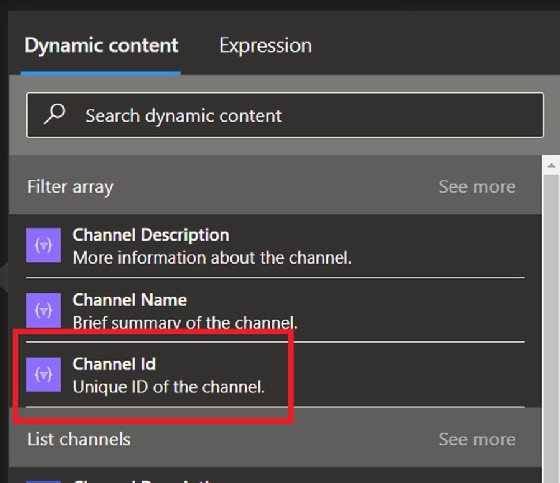Open the Expression tab

click(x=265, y=46)
